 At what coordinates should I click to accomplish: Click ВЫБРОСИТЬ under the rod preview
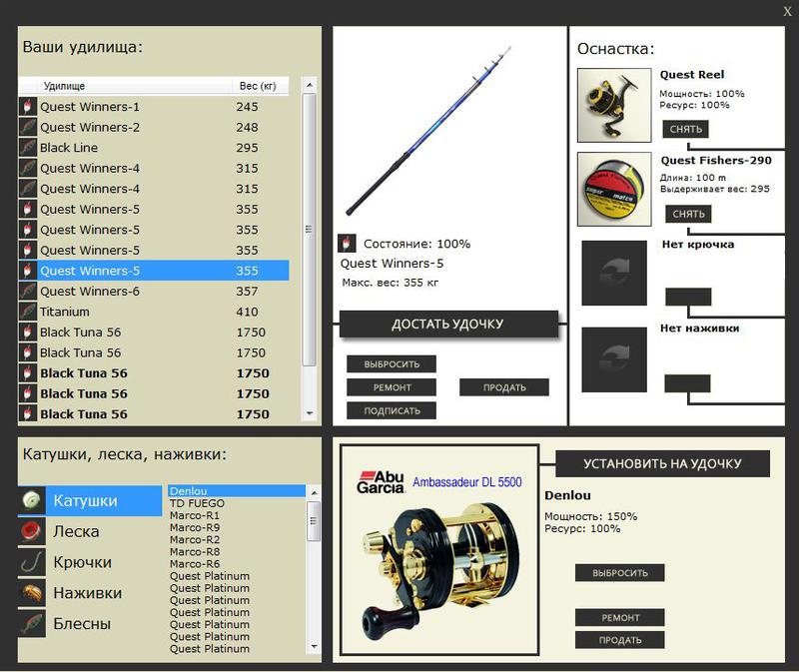(x=392, y=364)
